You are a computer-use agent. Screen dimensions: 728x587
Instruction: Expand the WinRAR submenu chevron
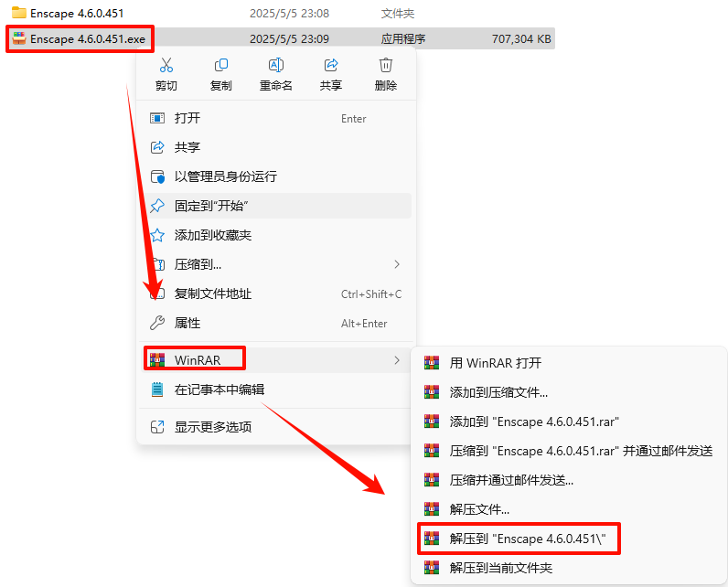coord(397,360)
